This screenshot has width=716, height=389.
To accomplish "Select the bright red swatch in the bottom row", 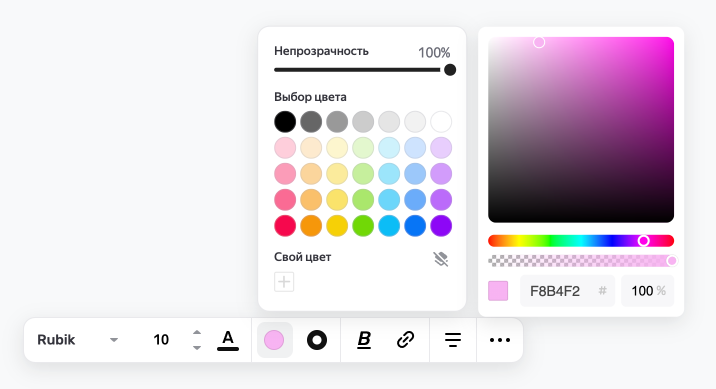I will 285,226.
